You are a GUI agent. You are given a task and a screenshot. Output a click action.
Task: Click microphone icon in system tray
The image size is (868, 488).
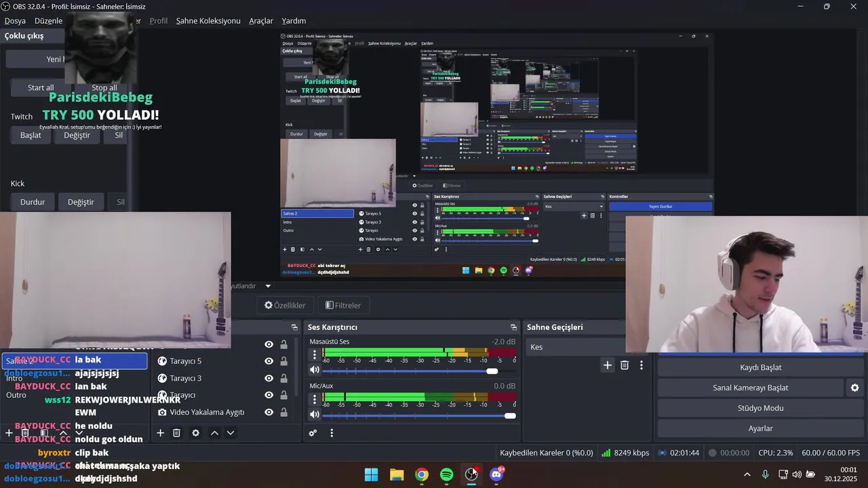[x=766, y=474]
